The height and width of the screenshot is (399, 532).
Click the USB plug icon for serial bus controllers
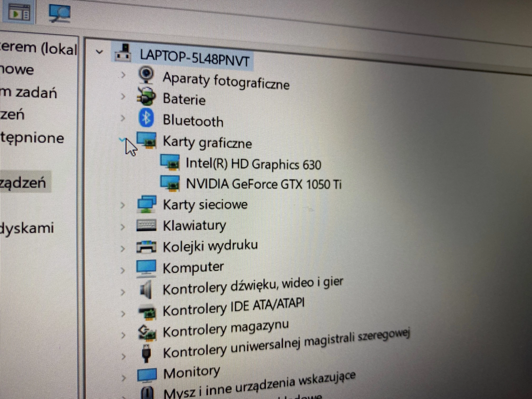point(146,353)
